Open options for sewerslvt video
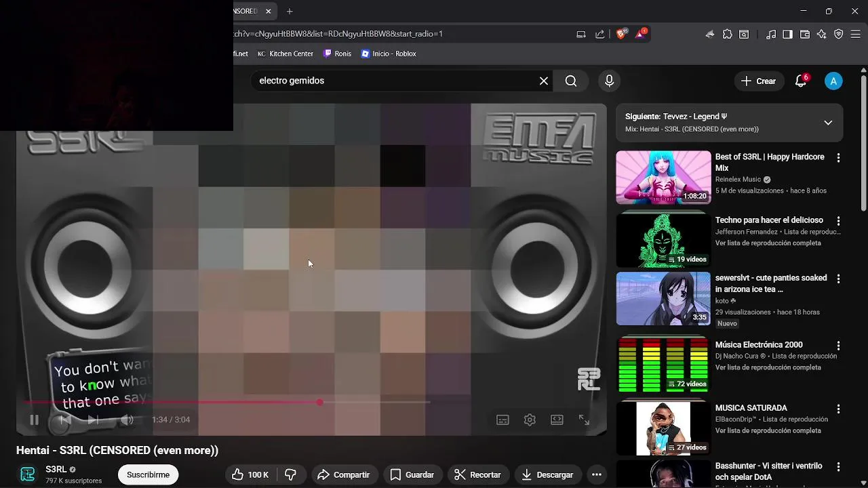Image resolution: width=868 pixels, height=488 pixels. (838, 279)
